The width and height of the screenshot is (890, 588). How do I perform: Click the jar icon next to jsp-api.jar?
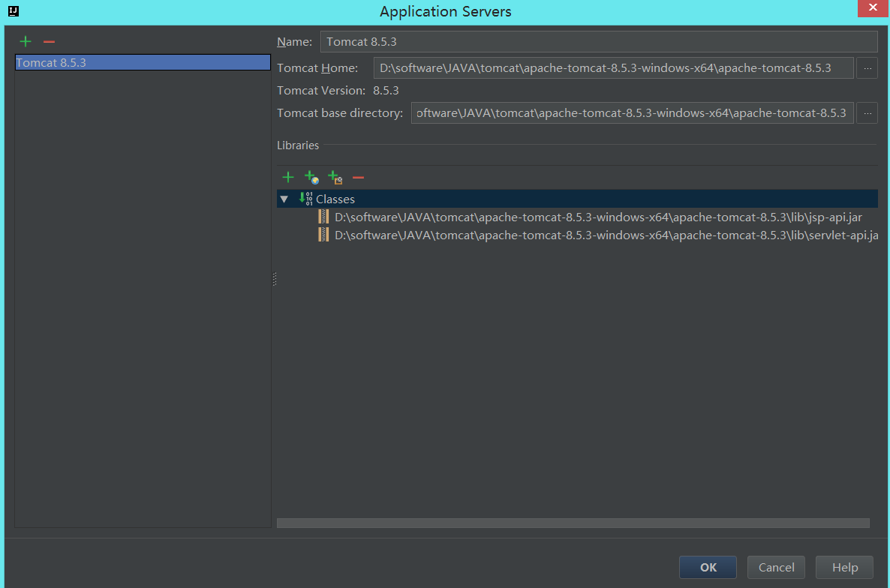coord(323,217)
